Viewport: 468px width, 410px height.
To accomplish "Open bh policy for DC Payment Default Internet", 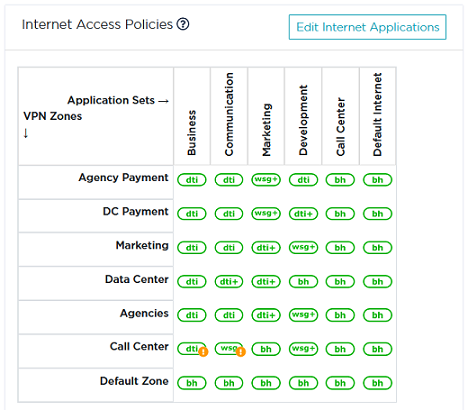I will (x=377, y=214).
